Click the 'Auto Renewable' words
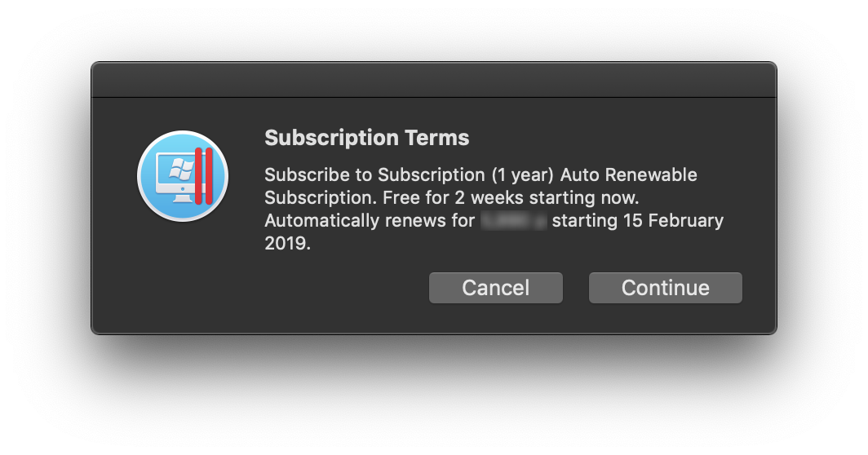Viewport: 868px width, 455px height. pos(629,175)
